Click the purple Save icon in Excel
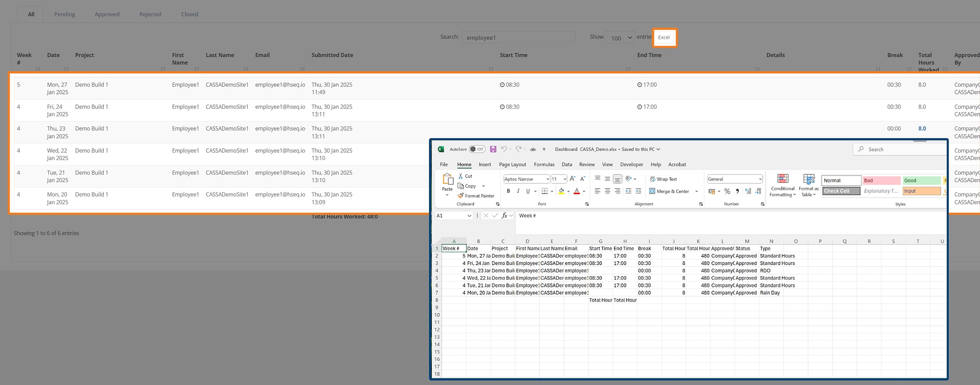Screen dimensions: 980x385 (x=493, y=149)
